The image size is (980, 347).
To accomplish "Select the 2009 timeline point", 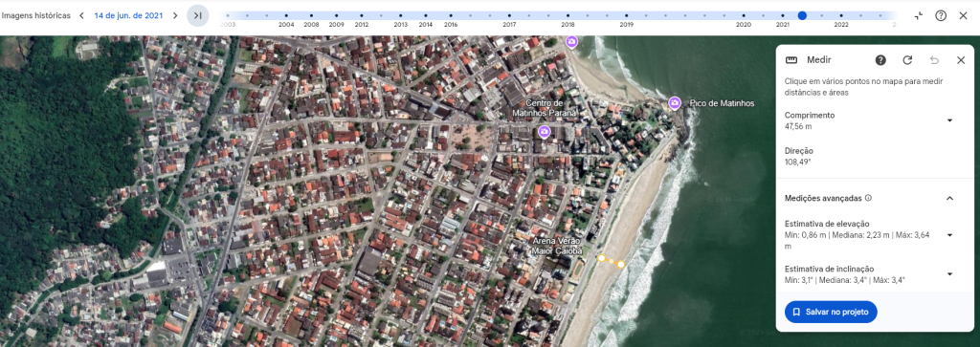I will 336,15.
